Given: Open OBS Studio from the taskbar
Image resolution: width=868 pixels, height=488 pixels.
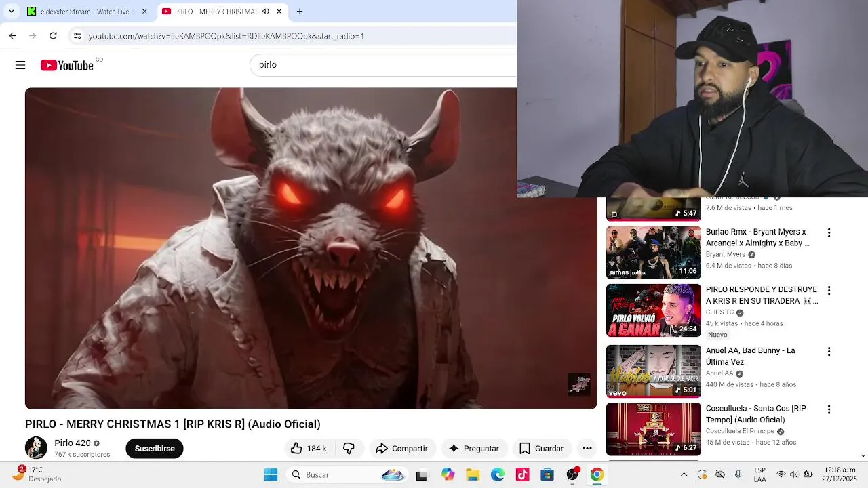Looking at the screenshot, I should point(572,475).
